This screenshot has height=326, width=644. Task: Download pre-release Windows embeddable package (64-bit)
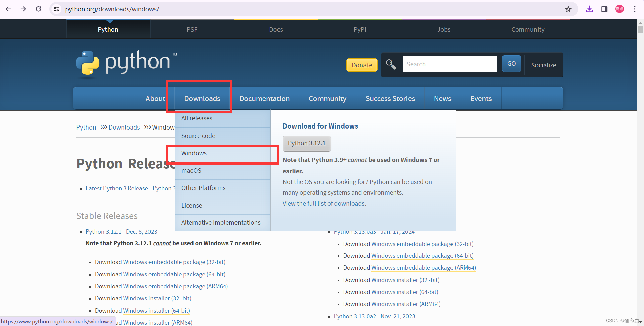pos(423,256)
